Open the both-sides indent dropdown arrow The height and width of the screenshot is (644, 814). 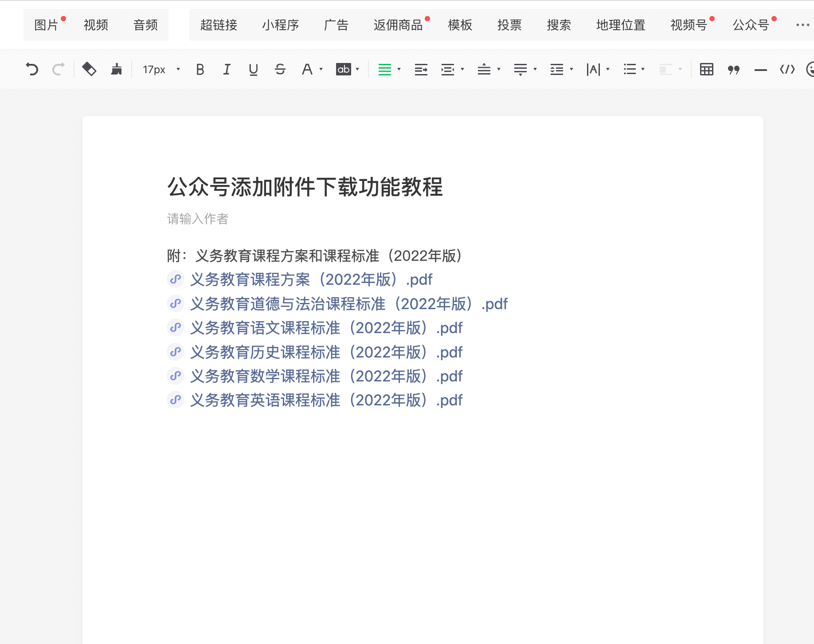tap(462, 69)
